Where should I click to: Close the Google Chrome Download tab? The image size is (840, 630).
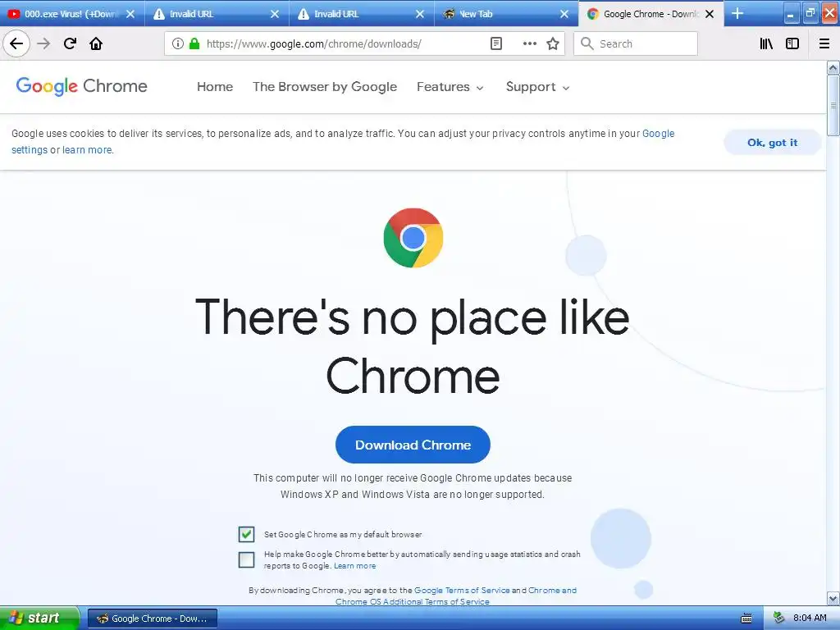coord(710,14)
